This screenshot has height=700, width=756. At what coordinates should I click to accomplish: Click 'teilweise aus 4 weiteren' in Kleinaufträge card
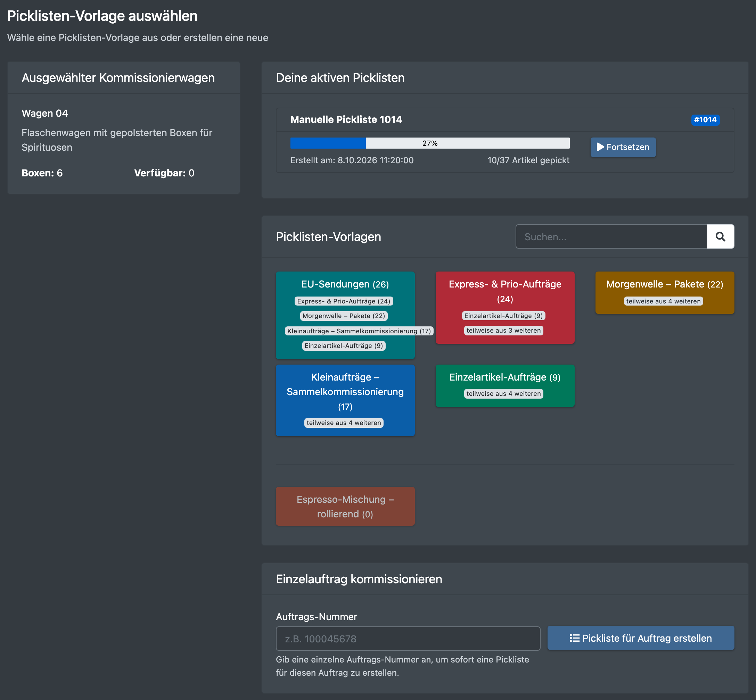pos(344,423)
